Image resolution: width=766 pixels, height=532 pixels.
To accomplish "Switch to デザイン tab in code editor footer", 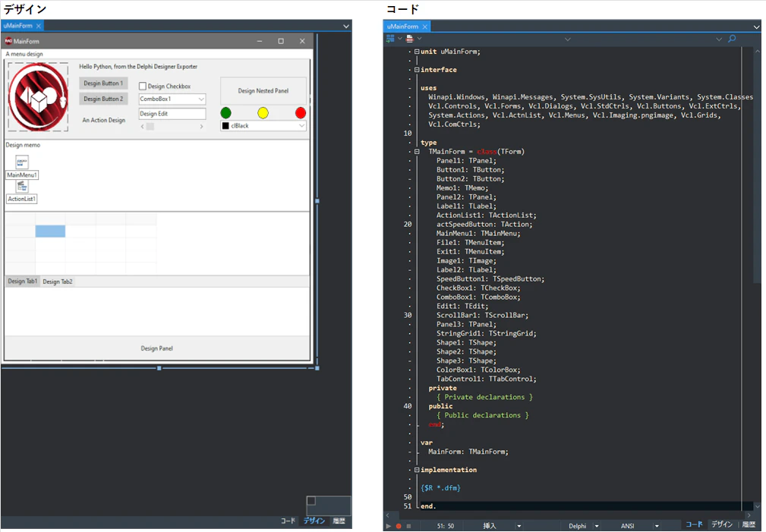I will (721, 524).
